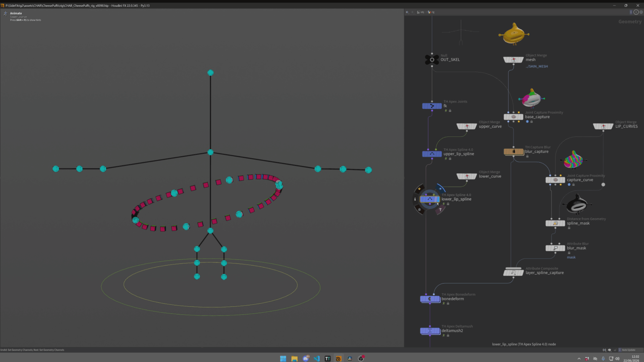Click ../SKIN_MESH link under mesh node

537,66
